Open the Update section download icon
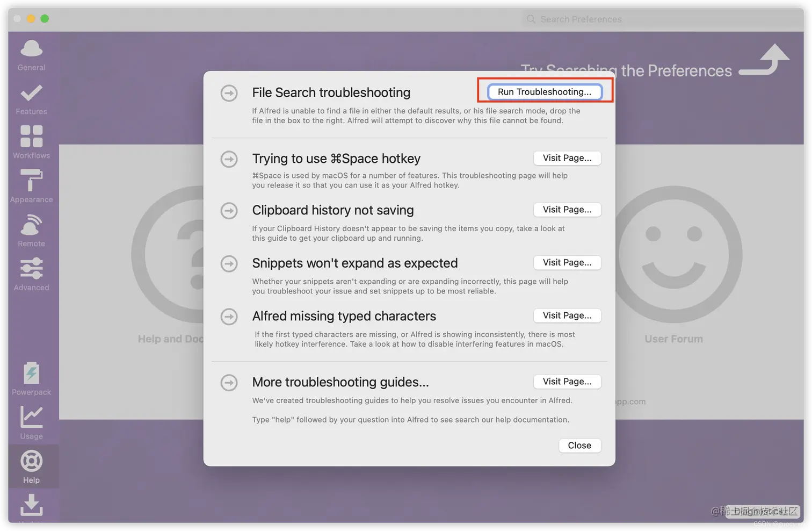Viewport: 812px width, 531px height. pos(31,506)
